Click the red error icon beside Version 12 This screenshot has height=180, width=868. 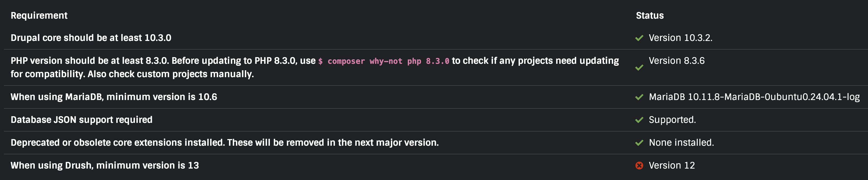point(639,166)
